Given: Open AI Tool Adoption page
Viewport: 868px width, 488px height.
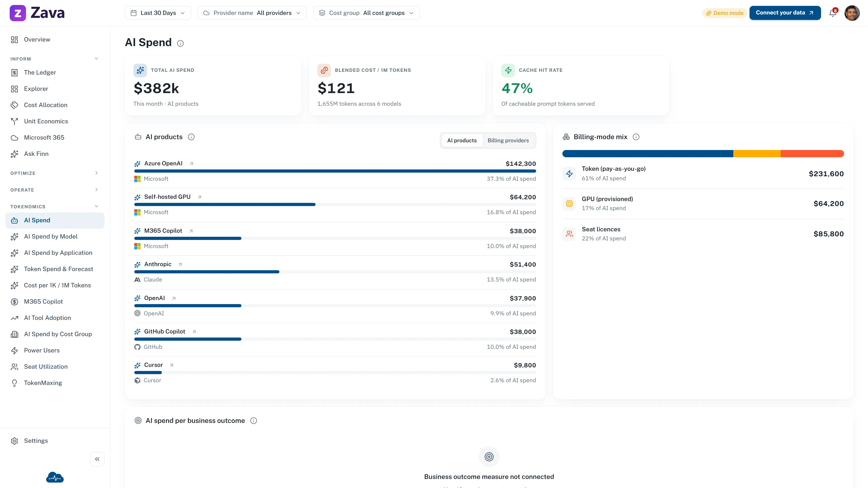Looking at the screenshot, I should (55, 318).
